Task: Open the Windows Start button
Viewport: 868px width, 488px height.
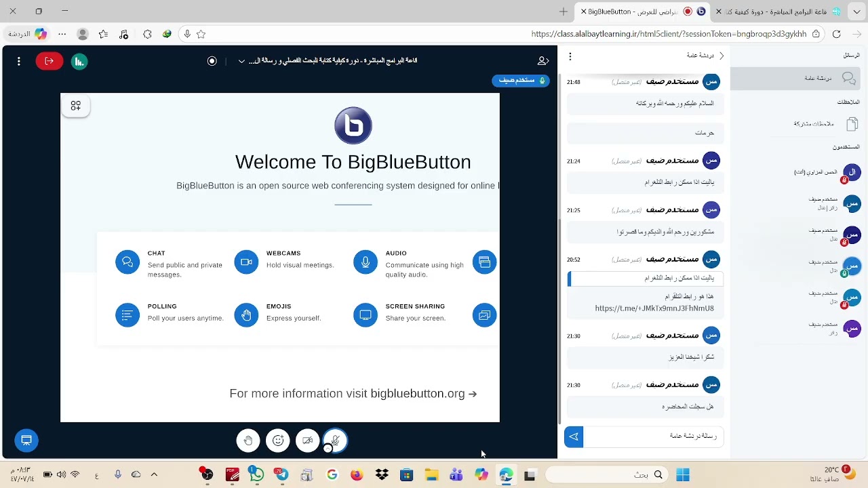Action: click(x=682, y=474)
